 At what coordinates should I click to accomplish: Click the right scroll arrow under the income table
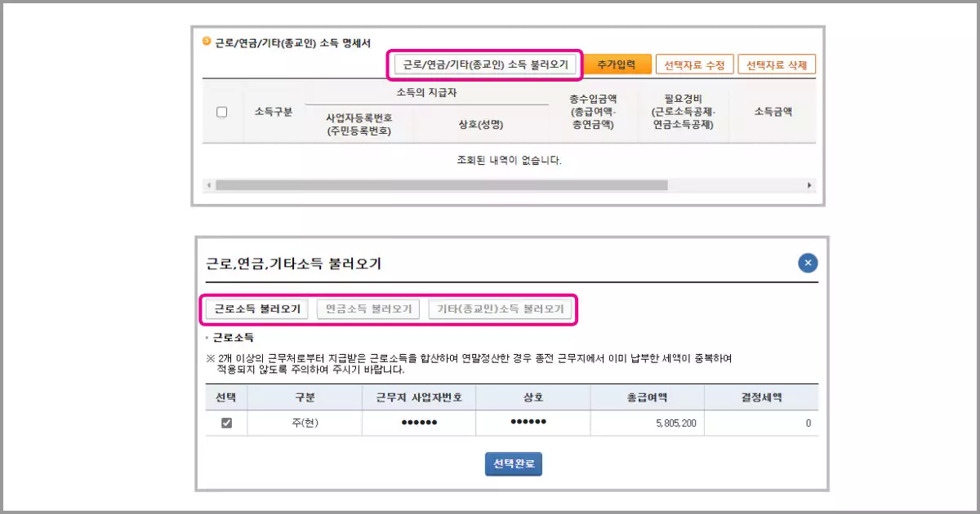(808, 185)
